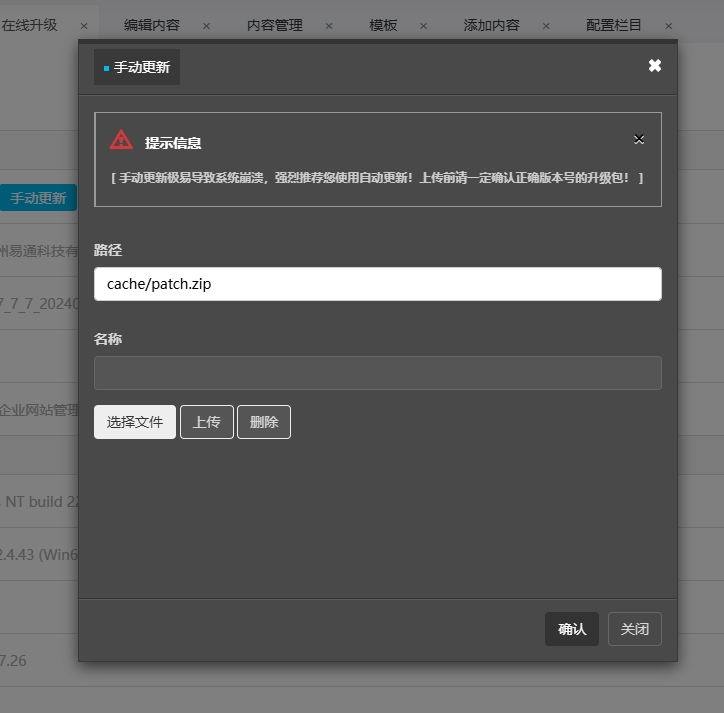Focus the empty 名称 input field
Image resolution: width=724 pixels, height=713 pixels.
(x=377, y=373)
